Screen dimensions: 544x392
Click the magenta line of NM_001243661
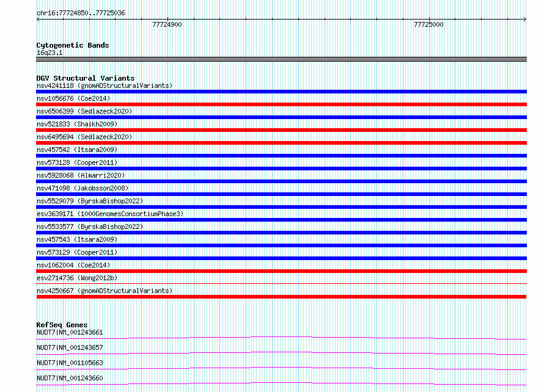281,337
